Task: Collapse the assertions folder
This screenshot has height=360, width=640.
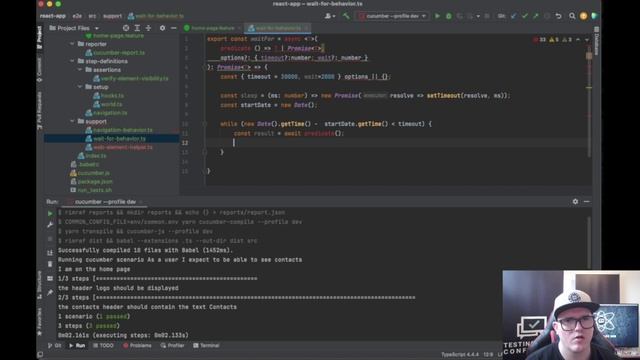Action: [x=80, y=70]
